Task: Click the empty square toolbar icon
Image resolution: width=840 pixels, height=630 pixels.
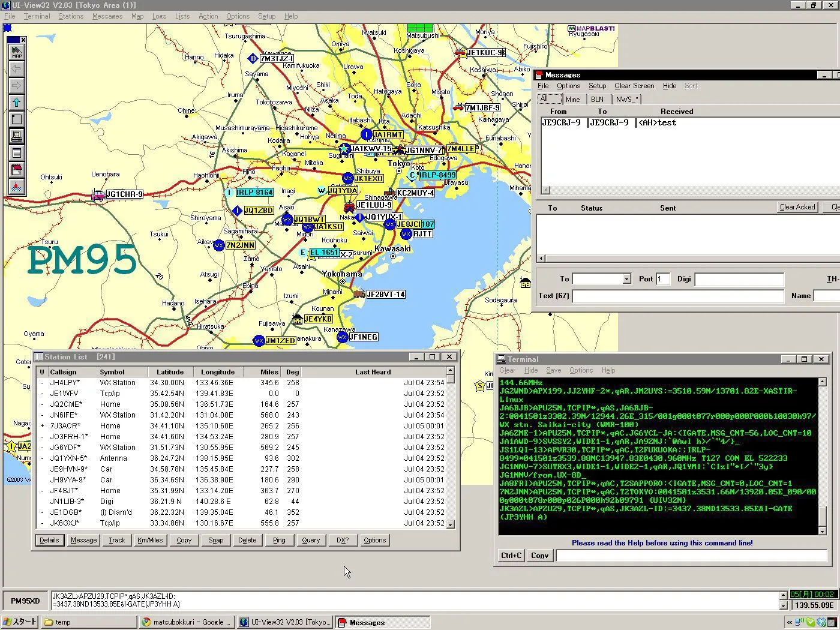Action: coord(16,119)
